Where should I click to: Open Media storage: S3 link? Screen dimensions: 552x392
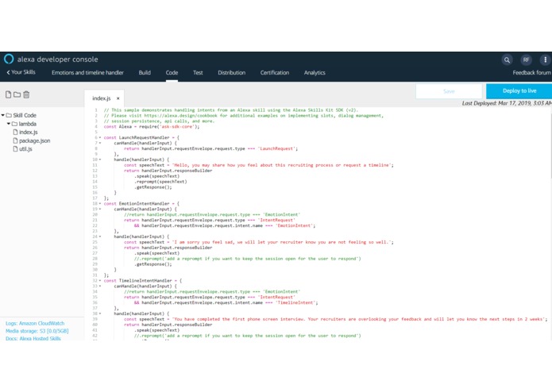pos(37,331)
